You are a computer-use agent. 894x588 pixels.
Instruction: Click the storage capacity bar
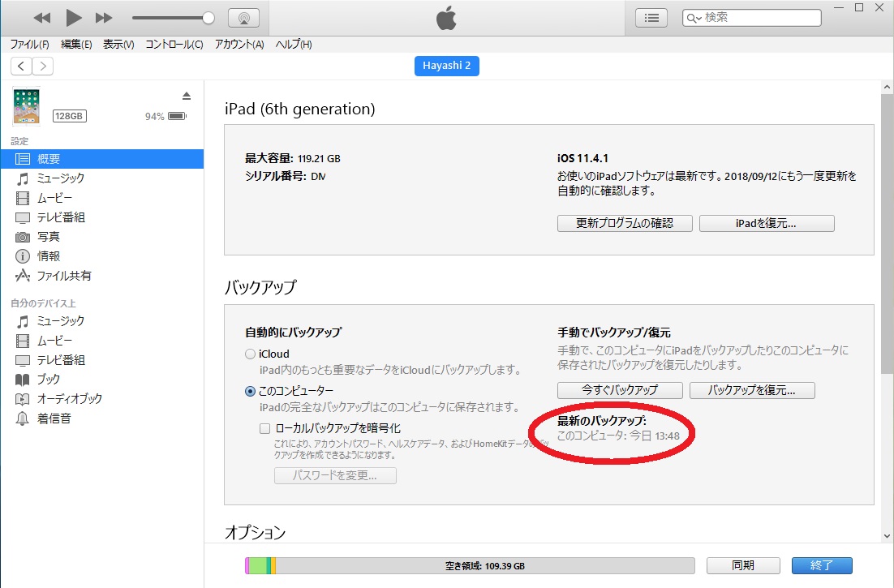[470, 566]
